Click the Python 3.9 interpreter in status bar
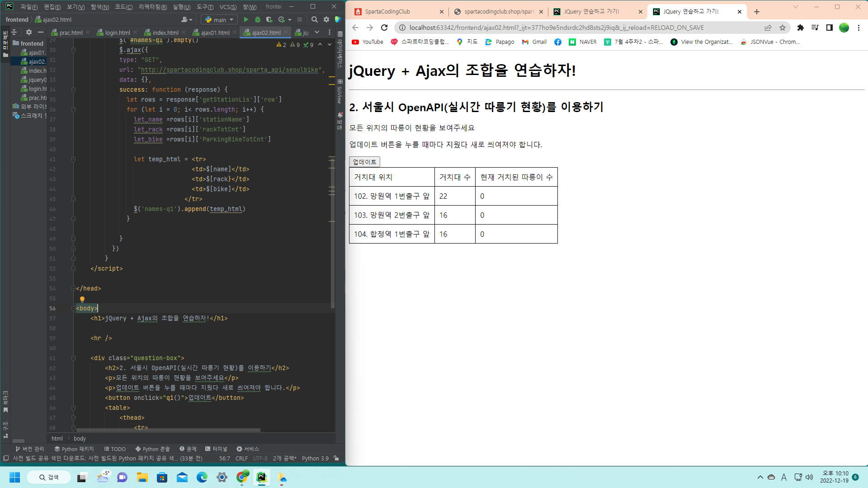868x488 pixels. tap(315, 458)
